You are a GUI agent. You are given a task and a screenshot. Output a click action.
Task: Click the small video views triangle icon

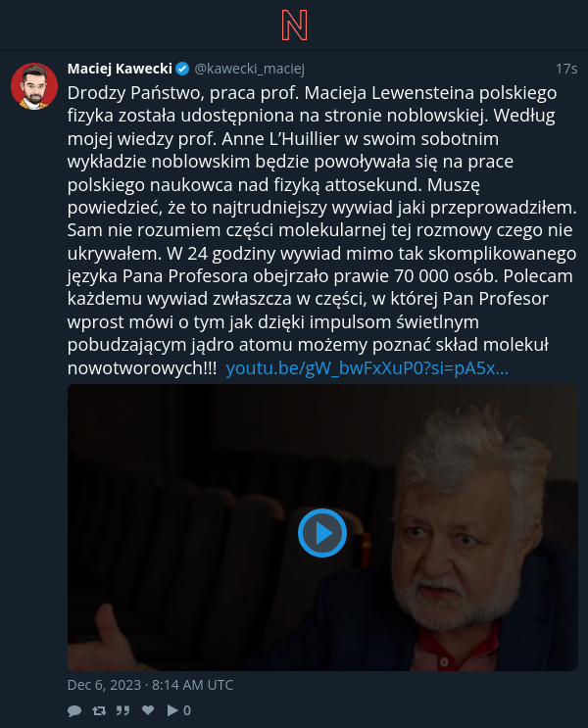pyautogui.click(x=172, y=710)
